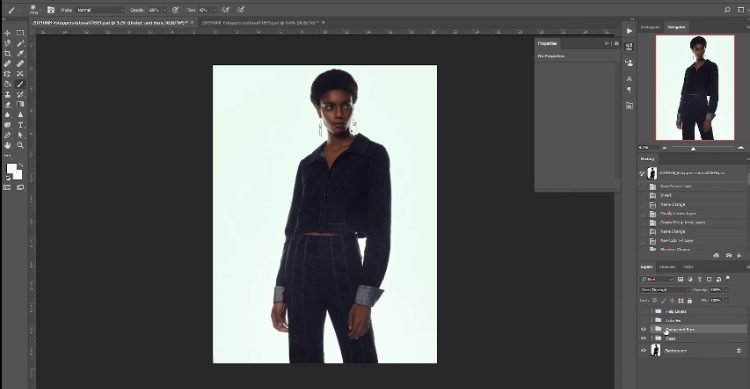Screen dimensions: 750x389
Task: Switch to the Histogram tab
Action: (x=650, y=27)
